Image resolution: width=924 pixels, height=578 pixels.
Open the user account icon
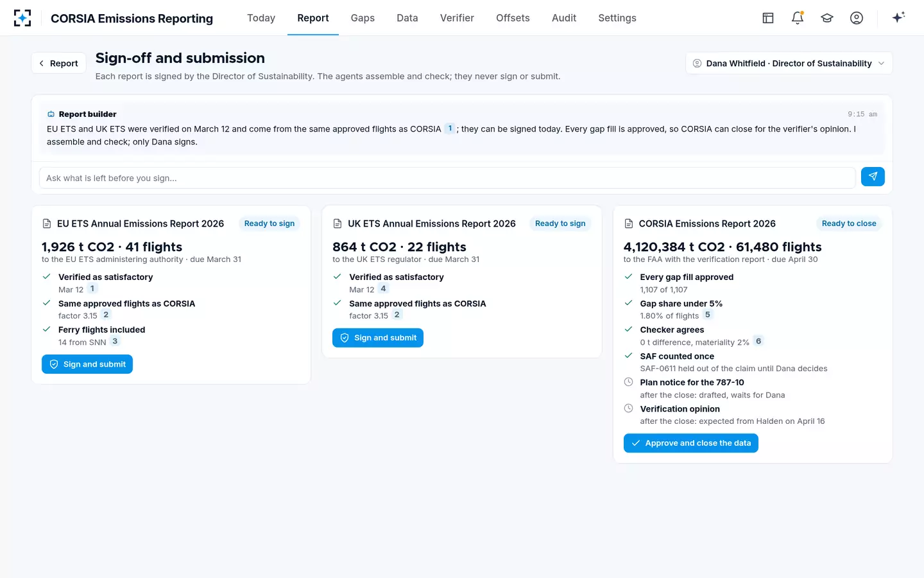click(x=857, y=18)
